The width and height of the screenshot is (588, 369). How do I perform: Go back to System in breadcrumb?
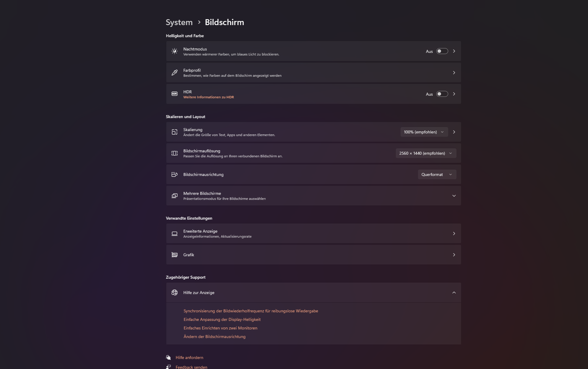point(179,22)
